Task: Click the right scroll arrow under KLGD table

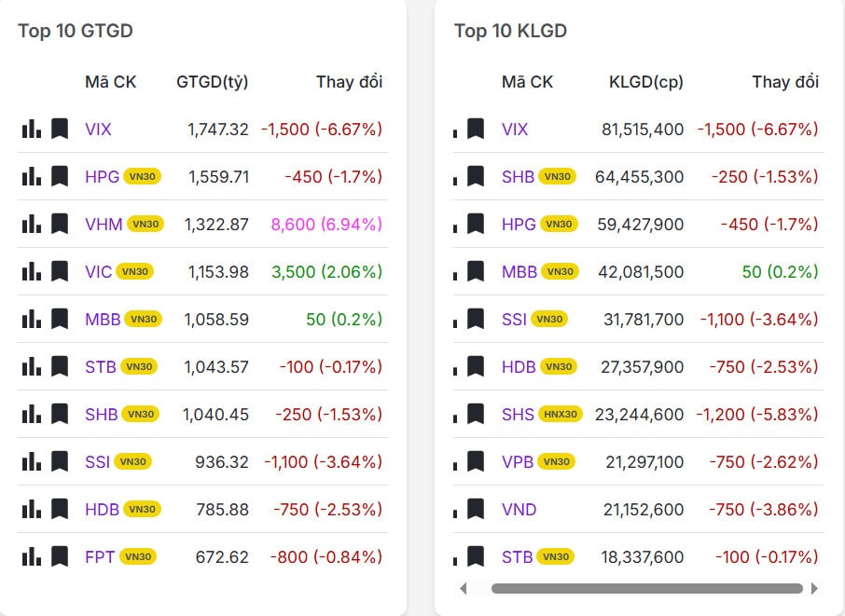Action: coord(814,588)
